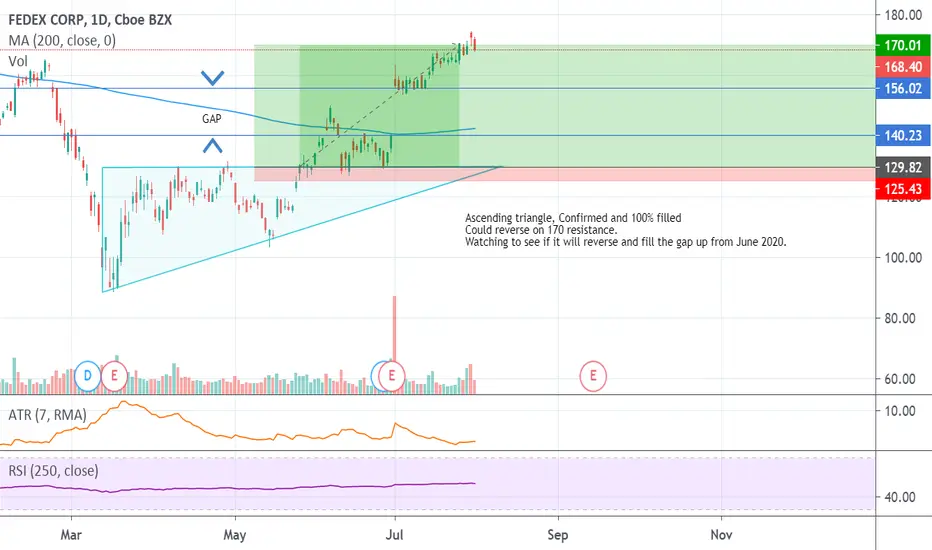Image resolution: width=932 pixels, height=550 pixels.
Task: Click the Mar label on the time axis
Action: coord(71,535)
